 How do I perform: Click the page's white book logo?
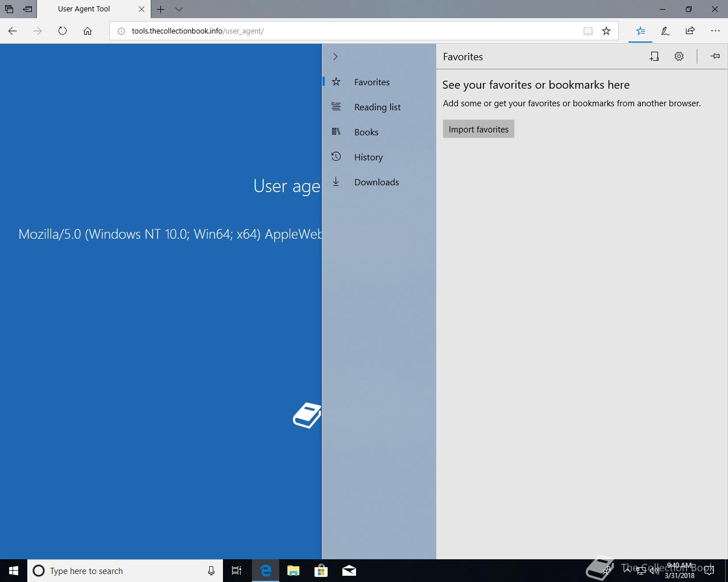point(307,415)
